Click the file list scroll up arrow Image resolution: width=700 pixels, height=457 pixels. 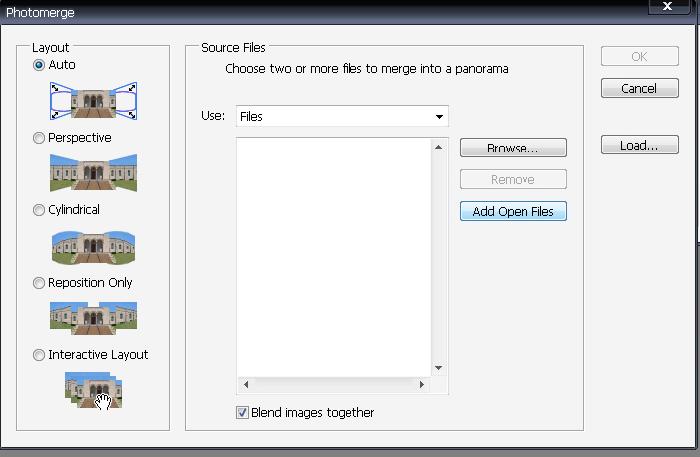tap(438, 148)
